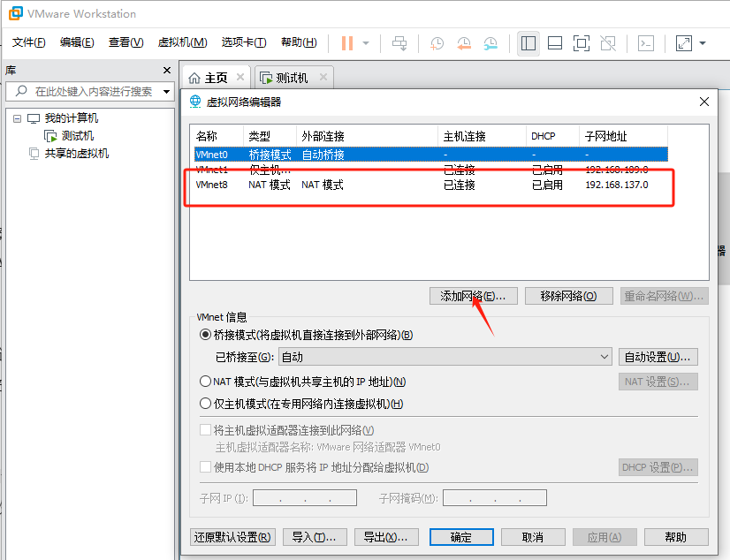Select the 桥接模式 radio button

(x=205, y=335)
